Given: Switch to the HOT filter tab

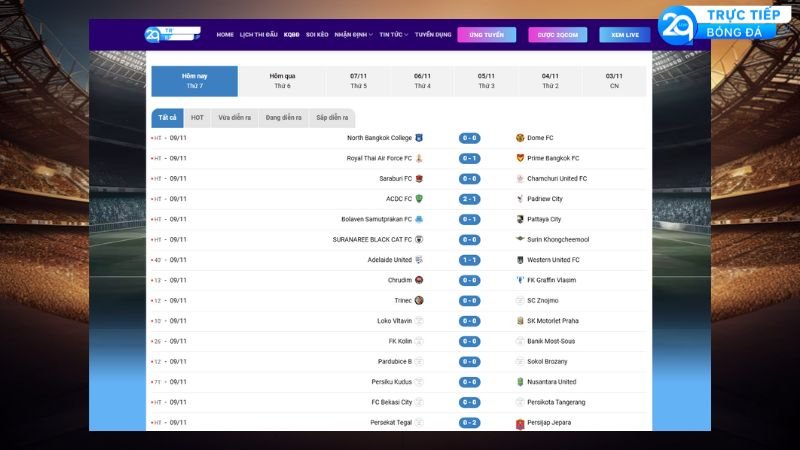Looking at the screenshot, I should click(197, 118).
